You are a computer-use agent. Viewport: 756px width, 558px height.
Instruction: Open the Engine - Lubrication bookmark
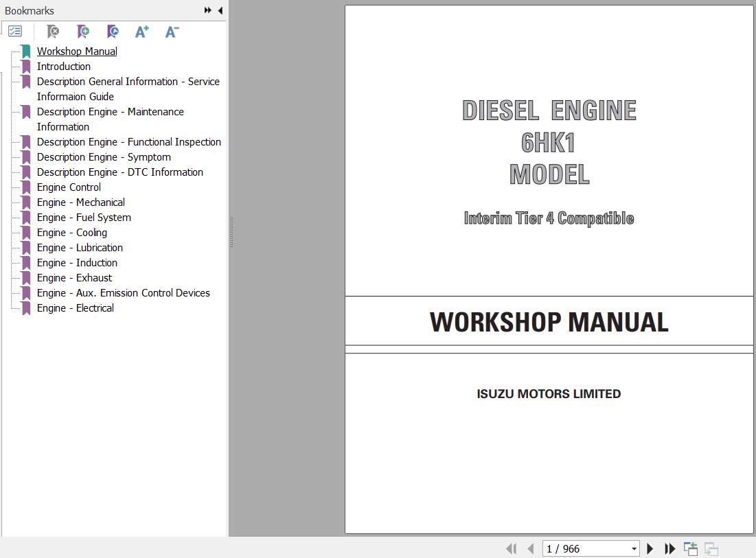click(80, 248)
